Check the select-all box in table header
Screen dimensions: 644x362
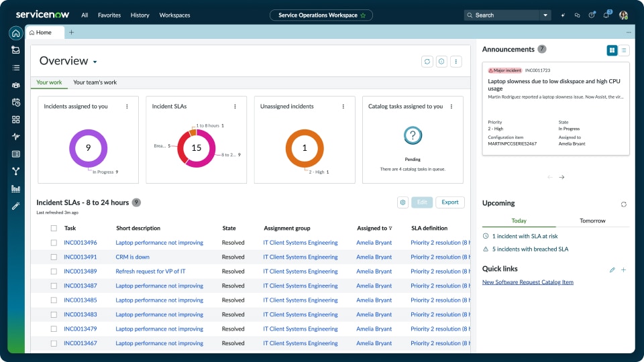pyautogui.click(x=54, y=228)
